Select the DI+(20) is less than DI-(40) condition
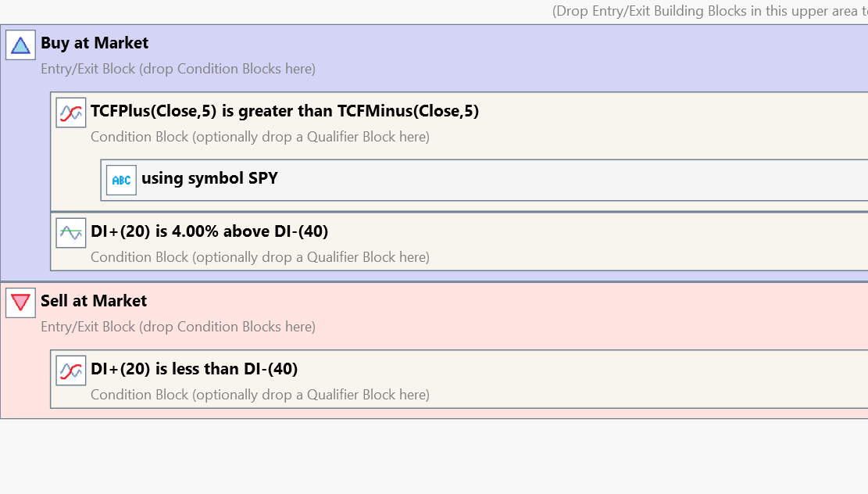Image resolution: width=868 pixels, height=494 pixels. pyautogui.click(x=194, y=369)
